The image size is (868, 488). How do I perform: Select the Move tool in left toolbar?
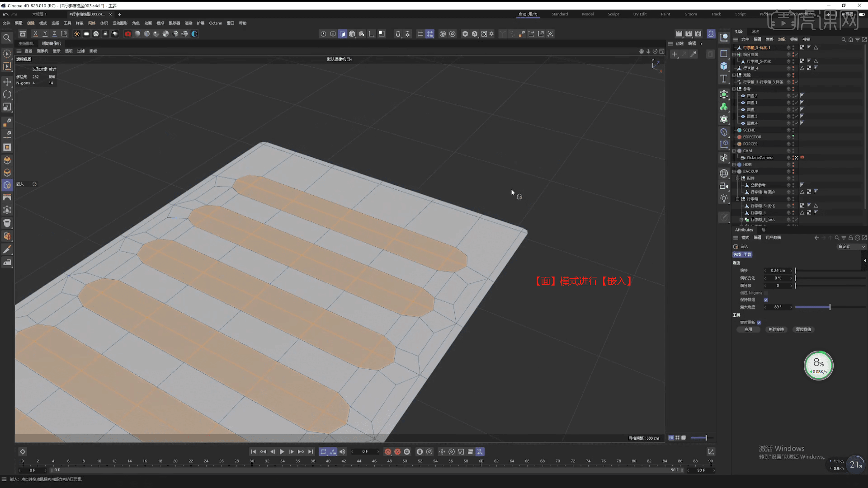click(7, 82)
